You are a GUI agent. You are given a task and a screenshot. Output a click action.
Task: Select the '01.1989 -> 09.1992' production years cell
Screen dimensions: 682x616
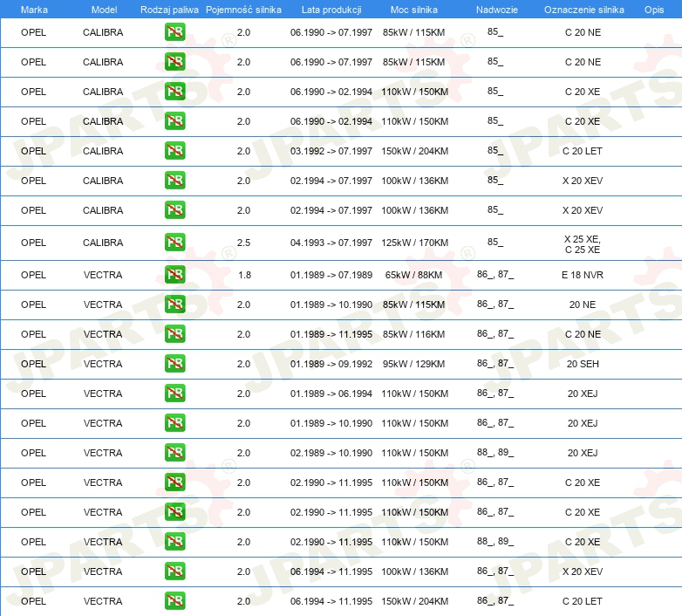click(x=331, y=364)
